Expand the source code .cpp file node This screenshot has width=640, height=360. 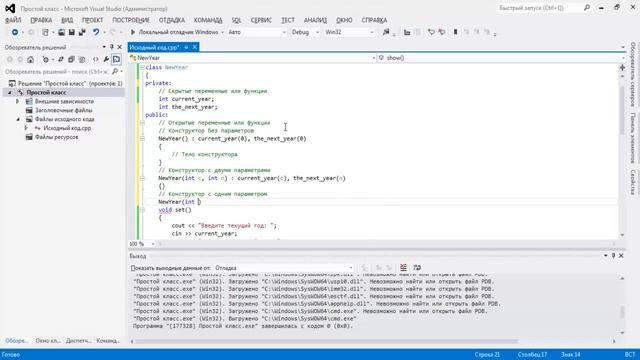point(26,128)
